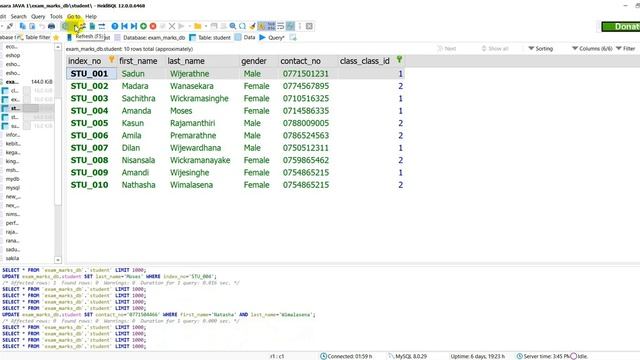Click the Table filter input field
Screen dimensions: 640x360
tap(38, 38)
